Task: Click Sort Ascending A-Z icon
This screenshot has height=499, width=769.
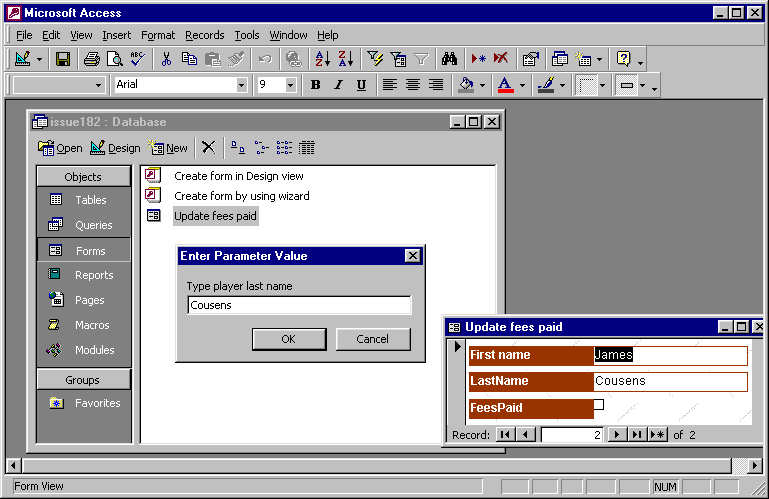Action: click(x=323, y=59)
